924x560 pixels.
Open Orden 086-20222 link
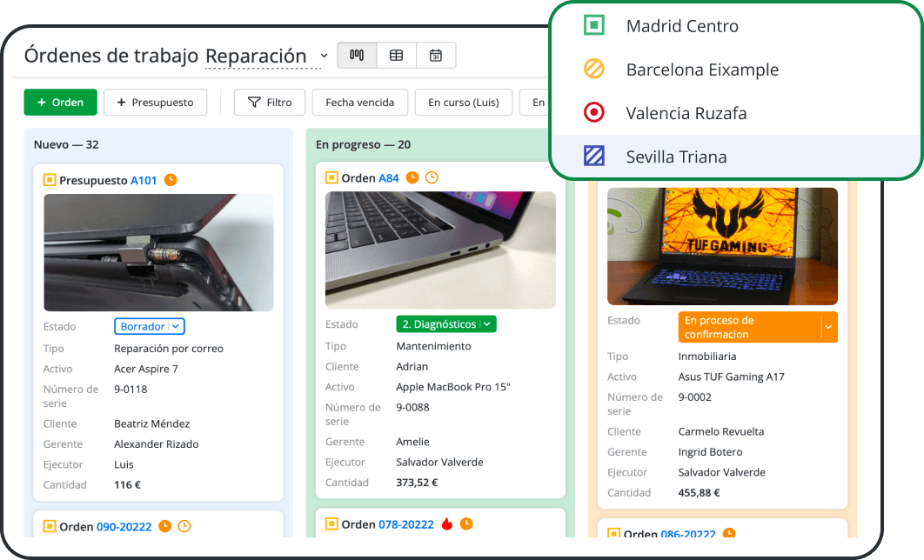[x=688, y=534]
